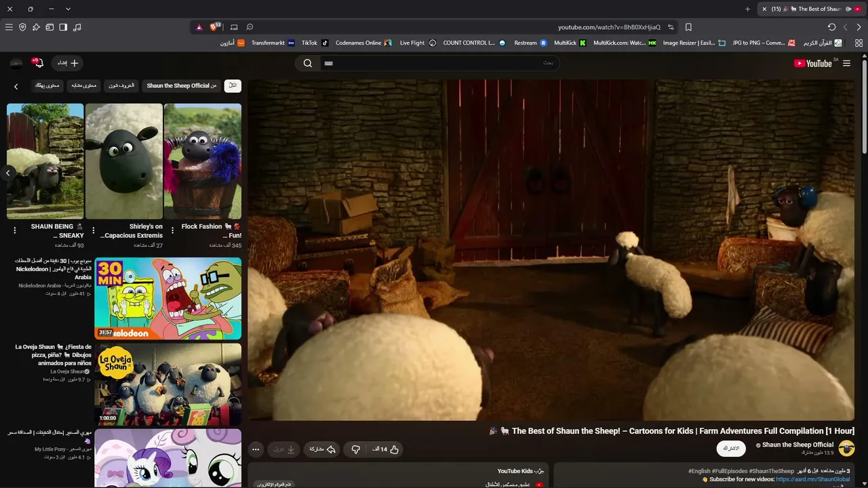Image resolution: width=868 pixels, height=488 pixels.
Task: Open more actions three-dot menu under video
Action: 256,449
